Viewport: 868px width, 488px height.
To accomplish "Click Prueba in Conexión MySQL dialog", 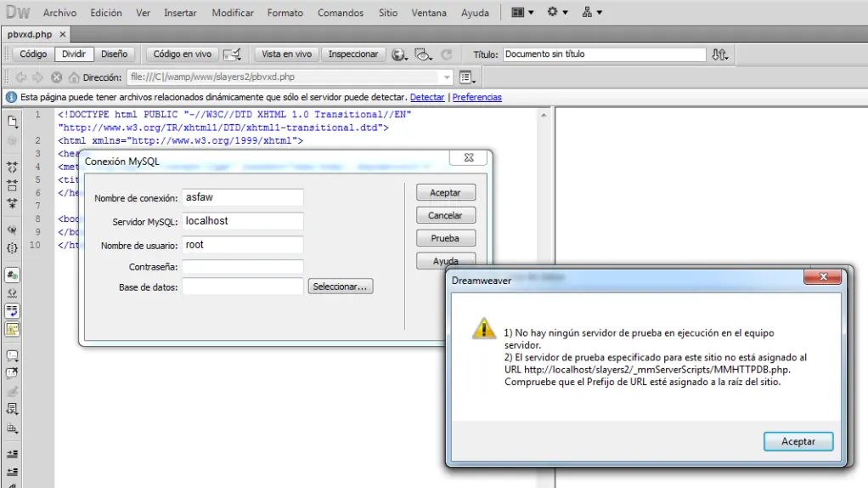I will [x=446, y=238].
